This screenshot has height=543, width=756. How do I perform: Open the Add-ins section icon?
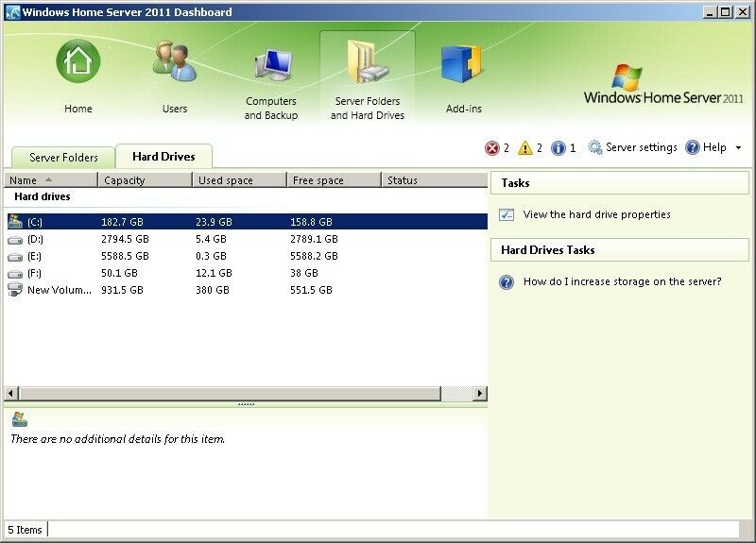click(x=462, y=63)
